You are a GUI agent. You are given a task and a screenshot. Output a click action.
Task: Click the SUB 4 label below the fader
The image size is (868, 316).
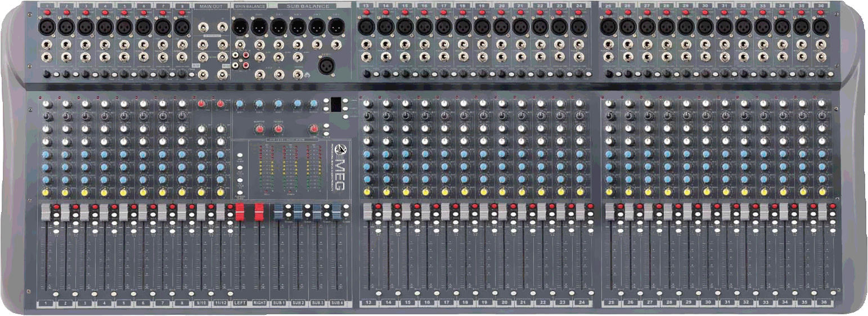click(337, 303)
